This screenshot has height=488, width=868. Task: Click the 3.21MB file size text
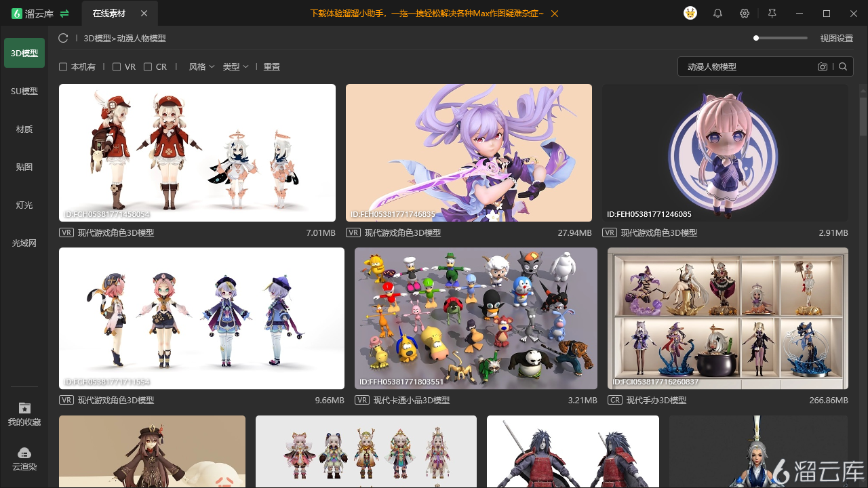pyautogui.click(x=583, y=400)
